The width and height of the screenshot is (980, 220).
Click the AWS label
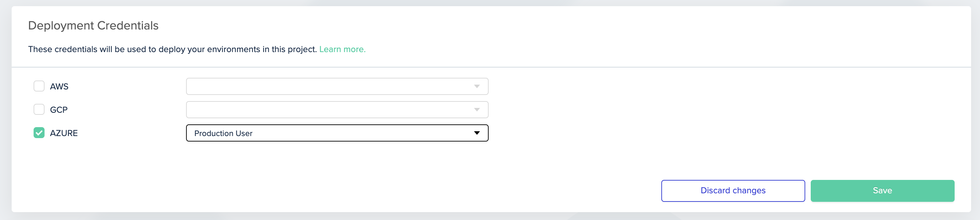coord(59,86)
